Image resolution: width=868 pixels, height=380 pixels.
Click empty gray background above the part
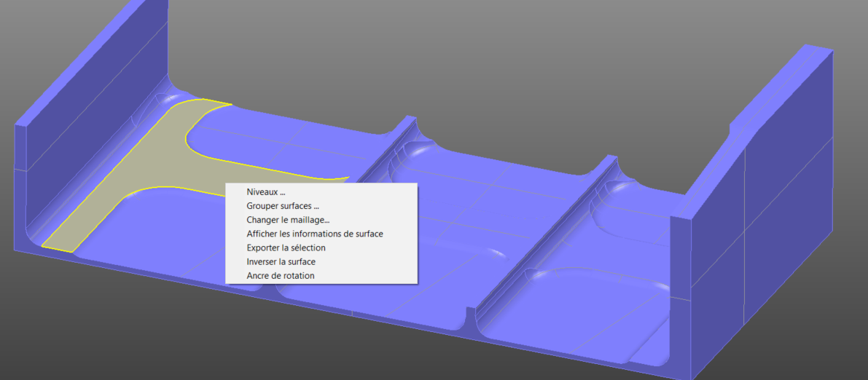coord(437,44)
